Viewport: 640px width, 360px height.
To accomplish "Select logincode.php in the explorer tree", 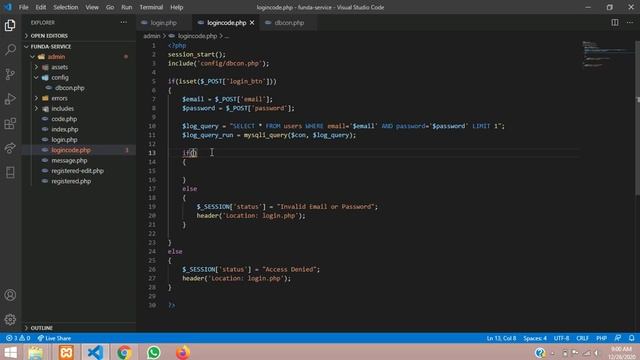I will pos(71,150).
